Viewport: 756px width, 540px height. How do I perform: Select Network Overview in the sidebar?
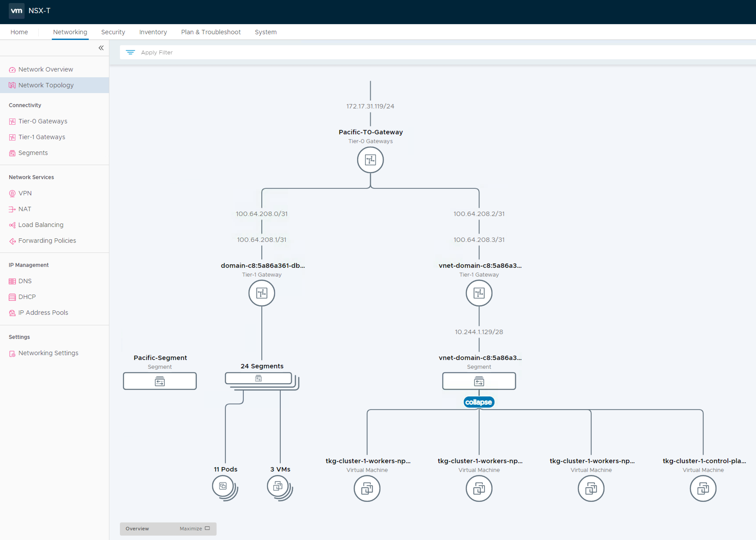click(46, 69)
